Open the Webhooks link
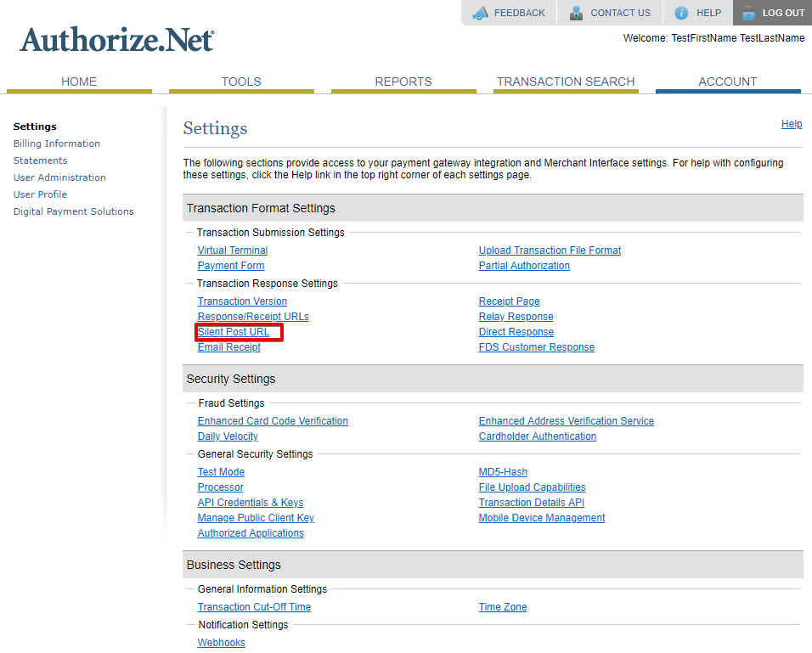This screenshot has height=653, width=812. point(221,643)
